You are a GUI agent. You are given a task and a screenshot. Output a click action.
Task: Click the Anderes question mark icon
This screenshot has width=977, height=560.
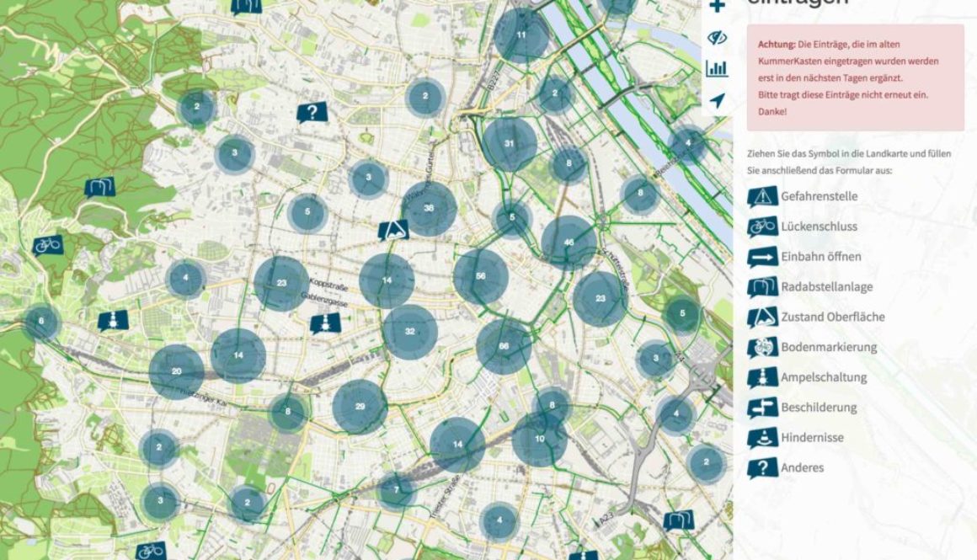[763, 468]
